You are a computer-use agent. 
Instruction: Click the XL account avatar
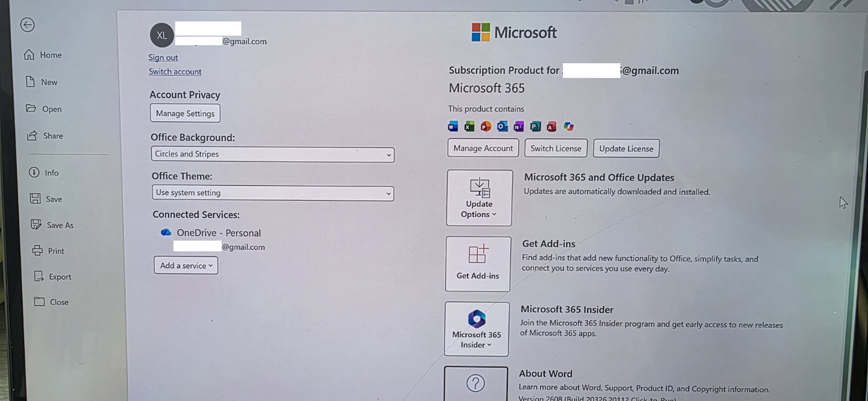162,36
